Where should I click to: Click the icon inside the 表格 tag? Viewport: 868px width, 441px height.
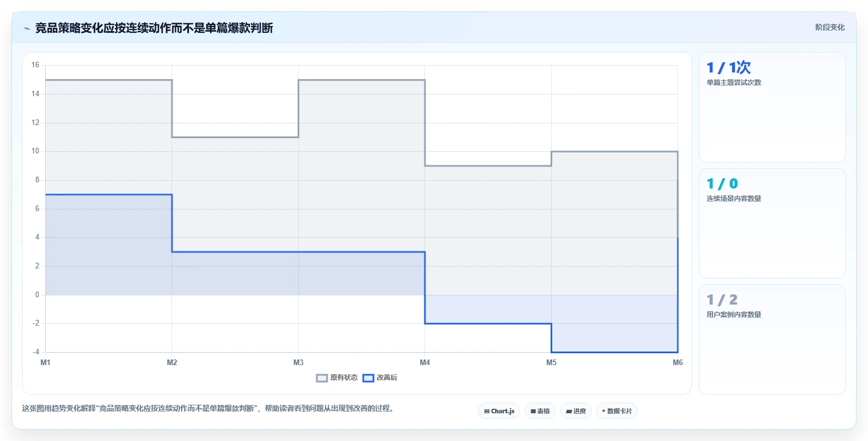tap(533, 412)
